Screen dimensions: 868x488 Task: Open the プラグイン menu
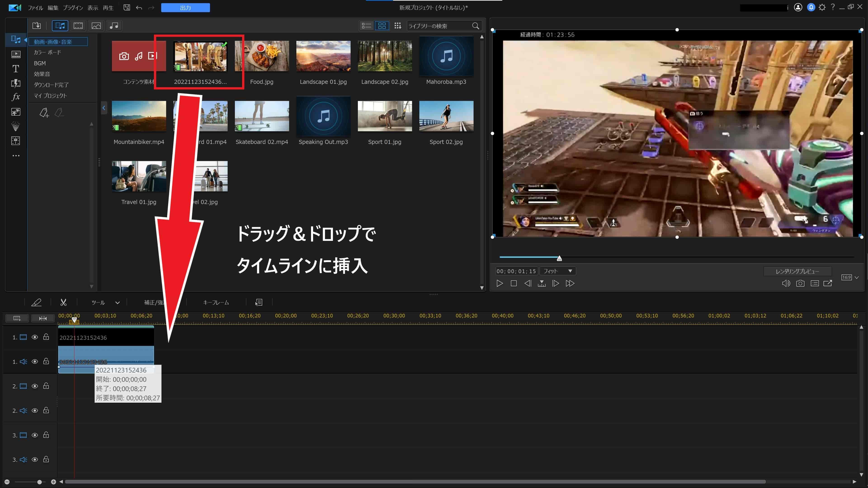tap(73, 8)
